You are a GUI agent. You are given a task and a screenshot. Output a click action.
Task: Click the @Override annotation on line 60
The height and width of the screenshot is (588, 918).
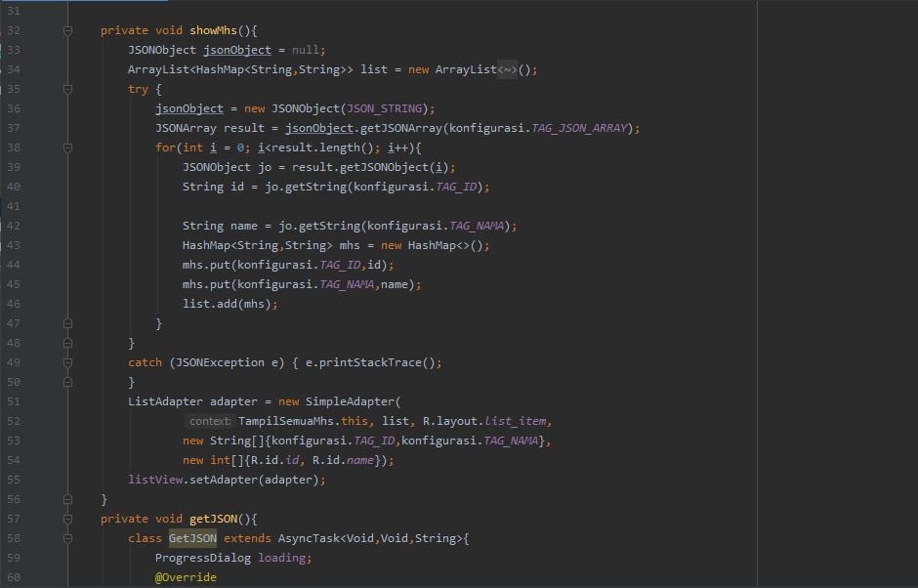[x=186, y=577]
